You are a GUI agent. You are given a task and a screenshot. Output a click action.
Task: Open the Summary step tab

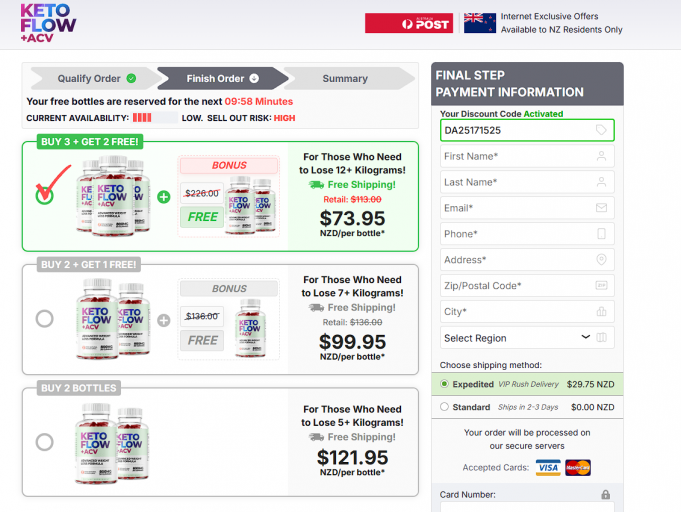(x=345, y=78)
